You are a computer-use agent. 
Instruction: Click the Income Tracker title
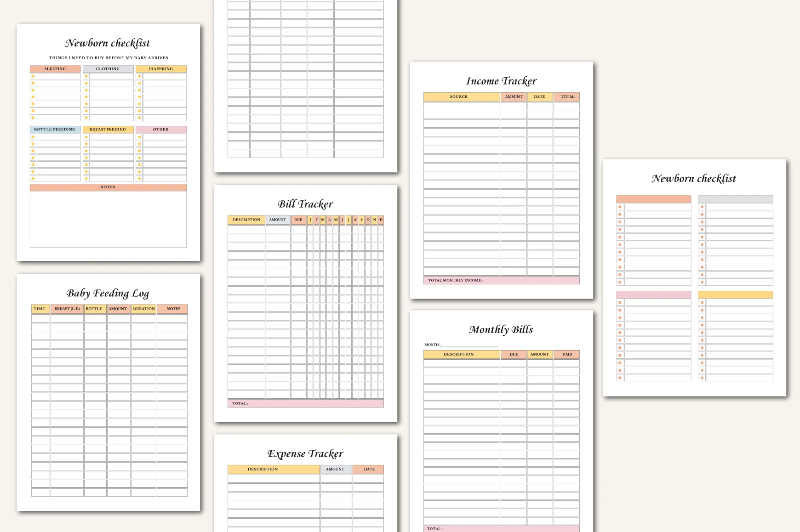pos(501,81)
